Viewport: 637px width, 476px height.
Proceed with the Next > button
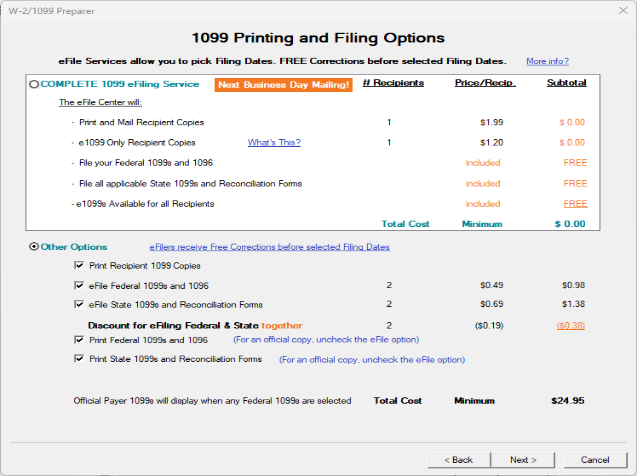tap(522, 460)
